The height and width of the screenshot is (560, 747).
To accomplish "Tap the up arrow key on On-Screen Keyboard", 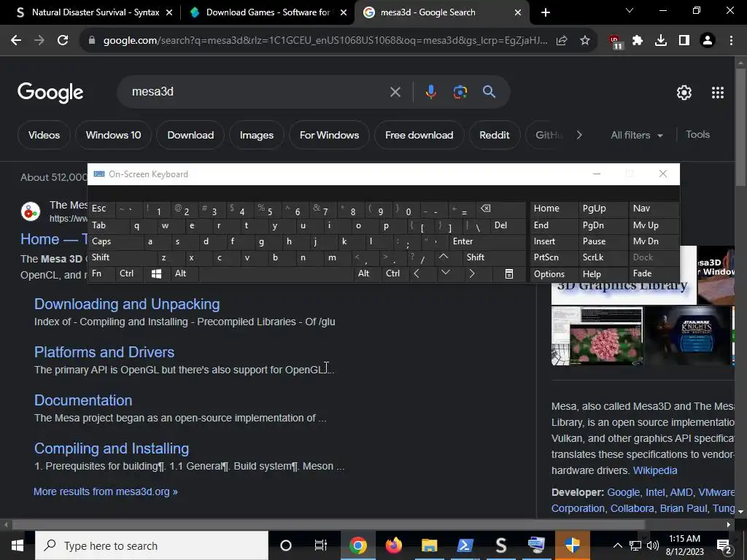I will [x=444, y=257].
